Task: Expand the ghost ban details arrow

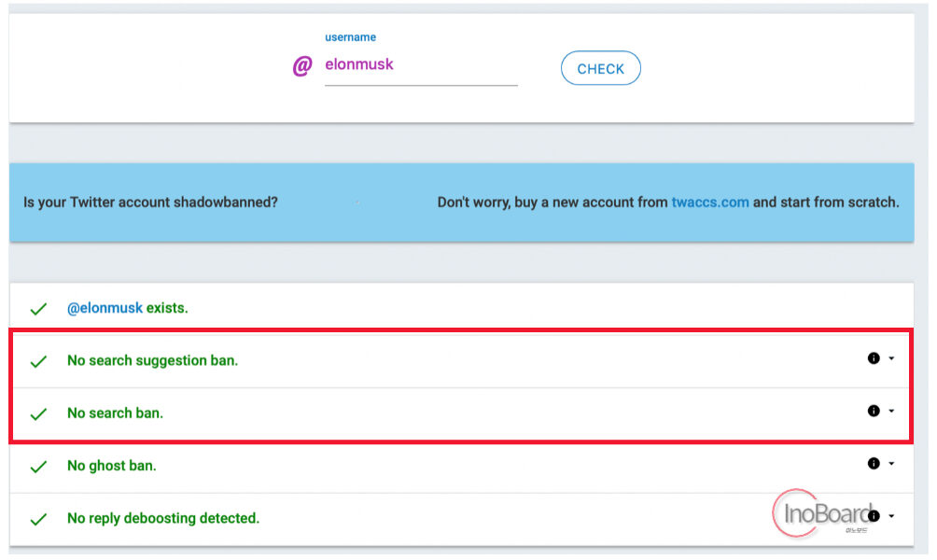Action: [891, 464]
